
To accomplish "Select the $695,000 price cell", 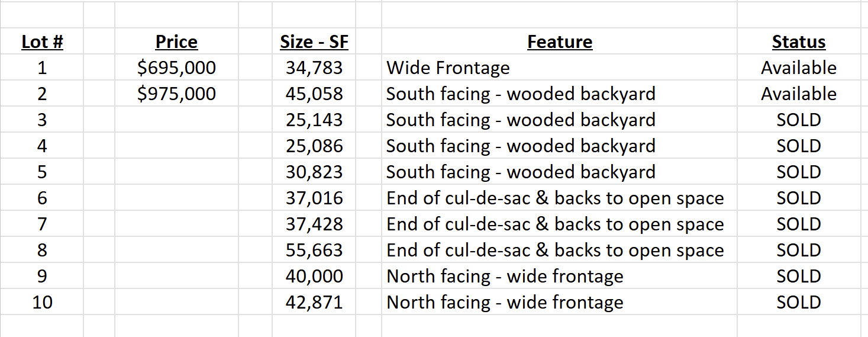I will (x=176, y=68).
